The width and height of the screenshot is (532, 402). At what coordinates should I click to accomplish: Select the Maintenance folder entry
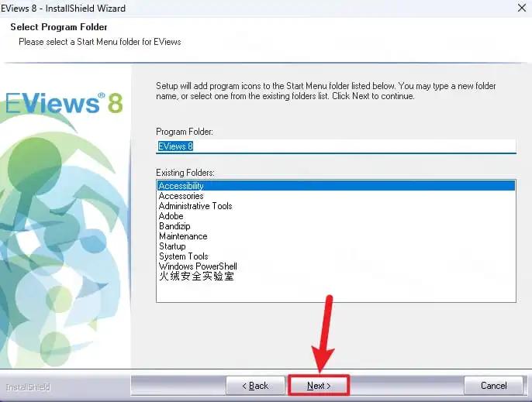pos(336,236)
